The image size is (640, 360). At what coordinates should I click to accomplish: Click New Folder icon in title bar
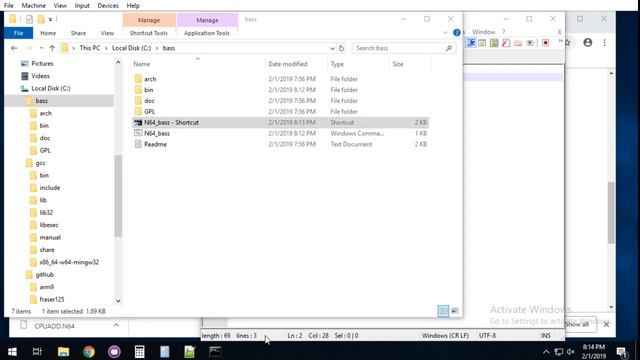pyautogui.click(x=41, y=19)
